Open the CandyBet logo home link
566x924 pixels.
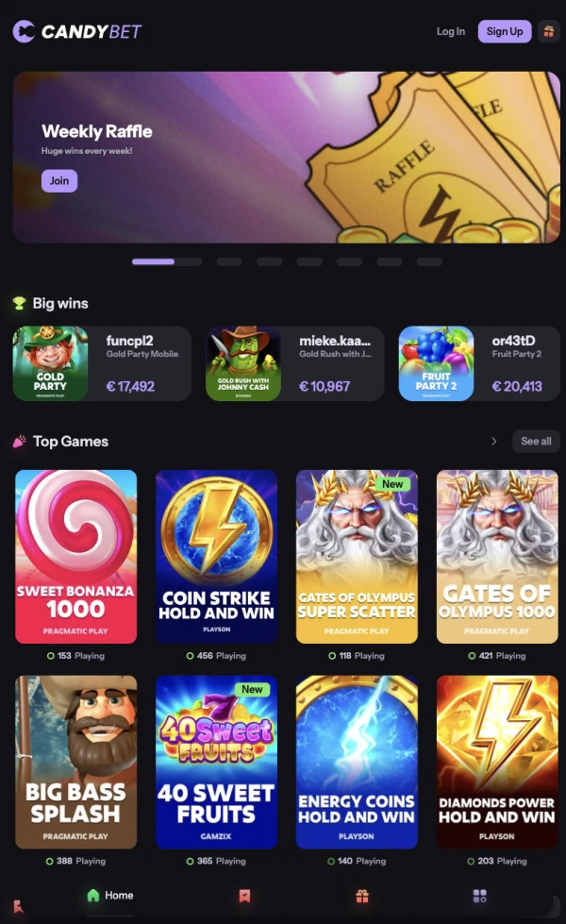77,32
